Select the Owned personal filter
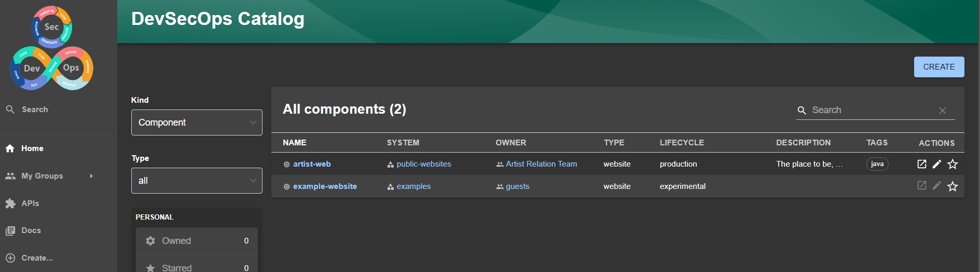 (197, 241)
